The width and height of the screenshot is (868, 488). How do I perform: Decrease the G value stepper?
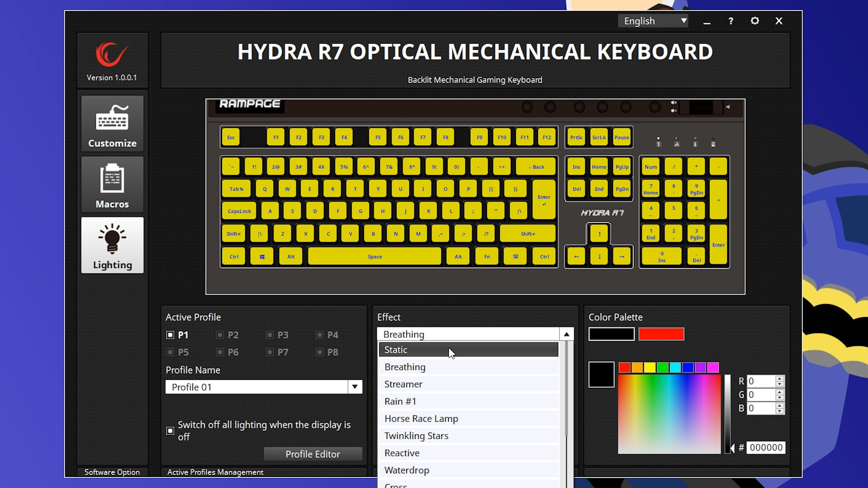pos(779,398)
